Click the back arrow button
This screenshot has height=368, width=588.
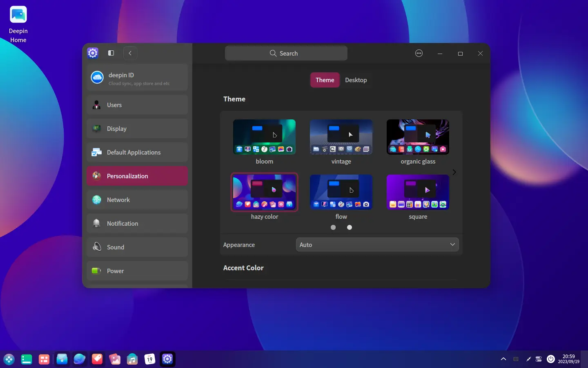pyautogui.click(x=130, y=53)
